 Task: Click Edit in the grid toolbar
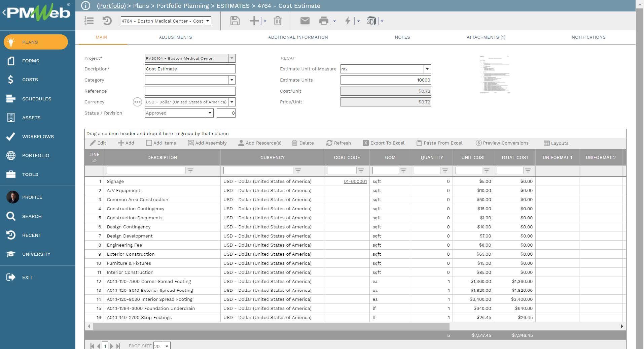coord(98,143)
